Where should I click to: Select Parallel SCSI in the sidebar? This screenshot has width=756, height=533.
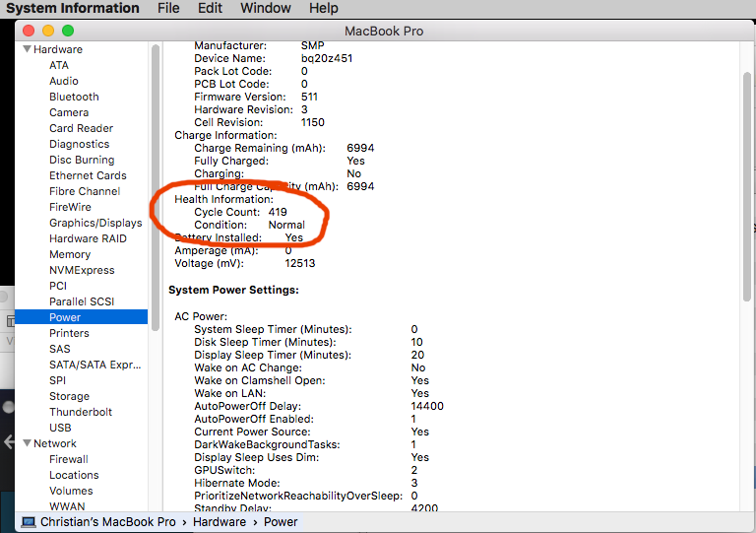82,301
